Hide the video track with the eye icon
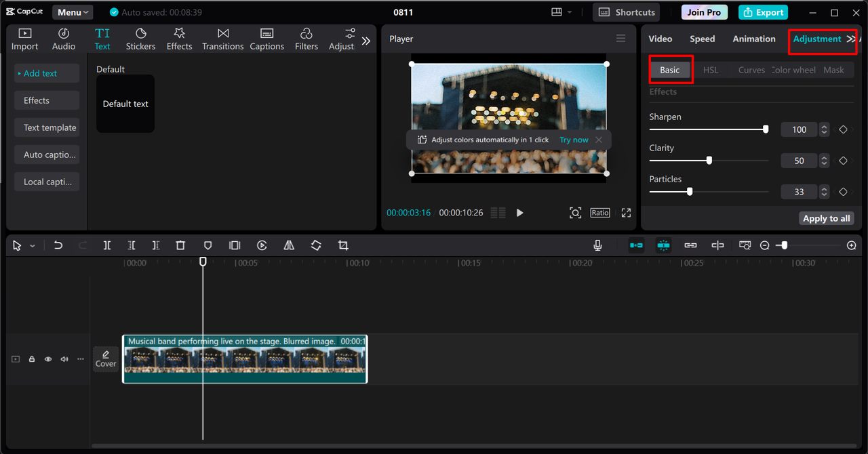 point(48,359)
